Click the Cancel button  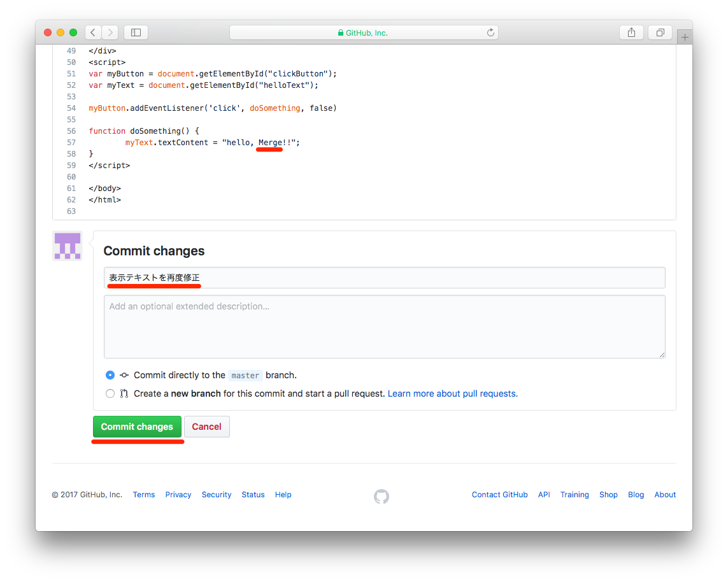[x=206, y=427]
